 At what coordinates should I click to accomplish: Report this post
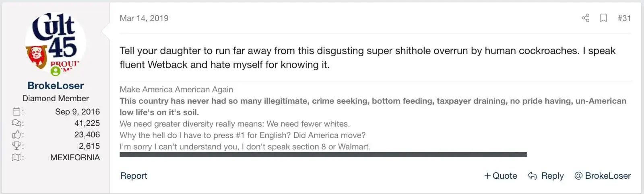[x=134, y=176]
